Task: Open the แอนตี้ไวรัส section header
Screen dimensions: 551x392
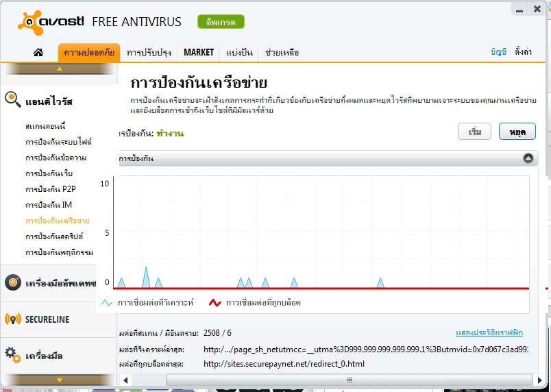Action: pos(49,101)
